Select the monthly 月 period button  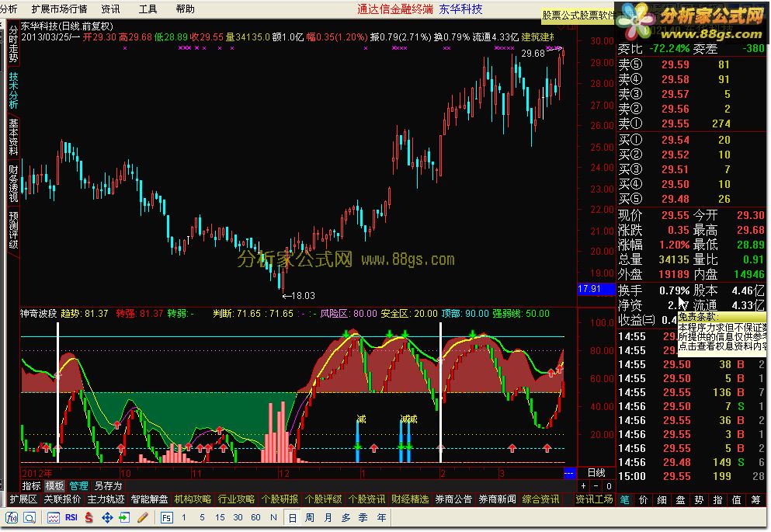[x=328, y=518]
